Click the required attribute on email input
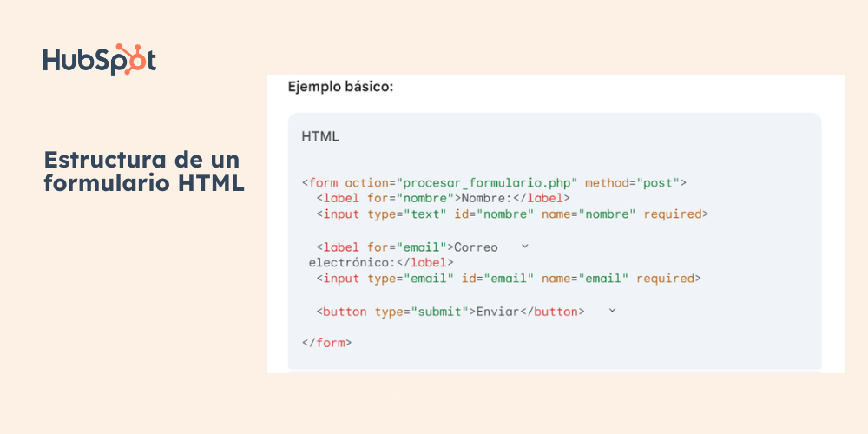The height and width of the screenshot is (434, 868). (666, 278)
